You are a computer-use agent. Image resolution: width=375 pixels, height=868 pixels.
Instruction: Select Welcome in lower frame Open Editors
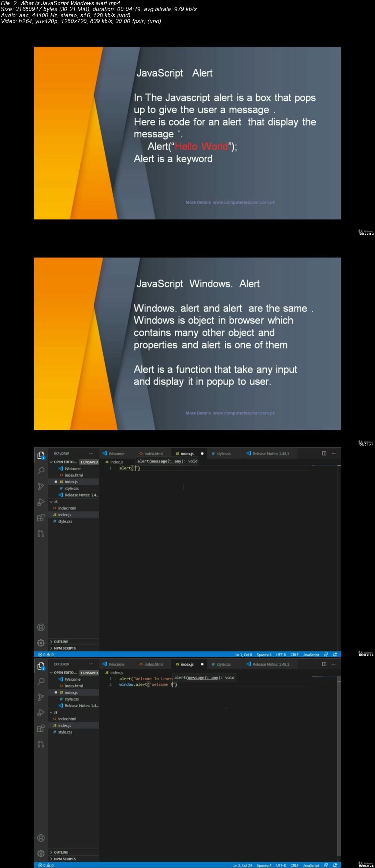pos(74,679)
